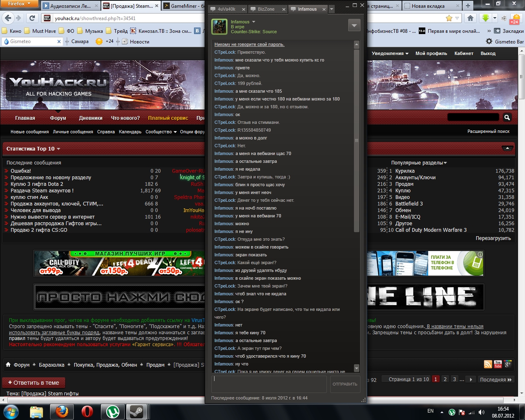Open Уведомления dropdown on forum

(x=390, y=53)
